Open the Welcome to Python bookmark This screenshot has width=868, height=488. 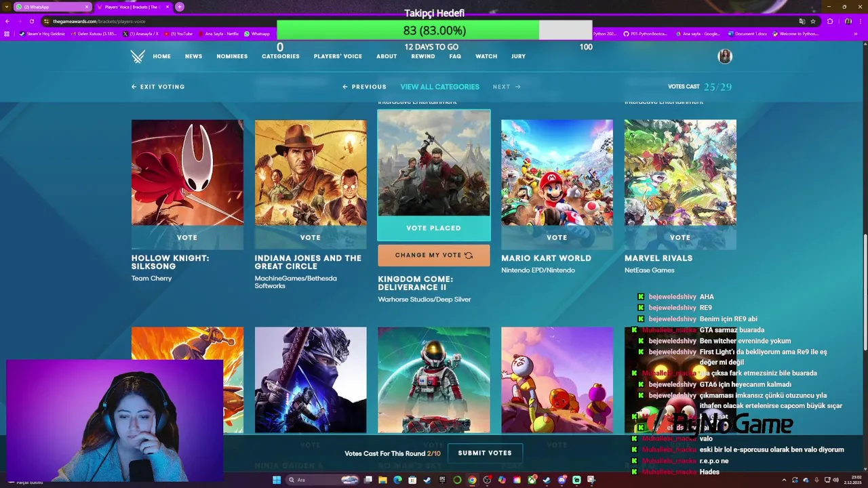click(796, 33)
